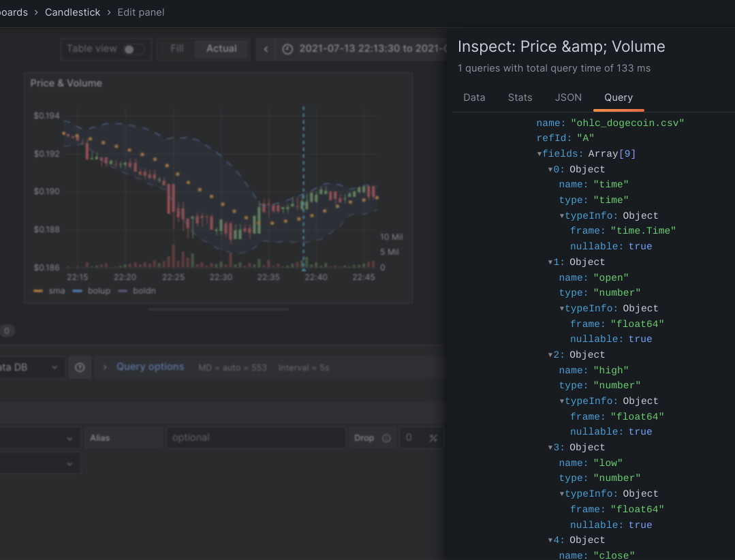This screenshot has height=560, width=735.
Task: Select the Query tab
Action: coord(619,97)
